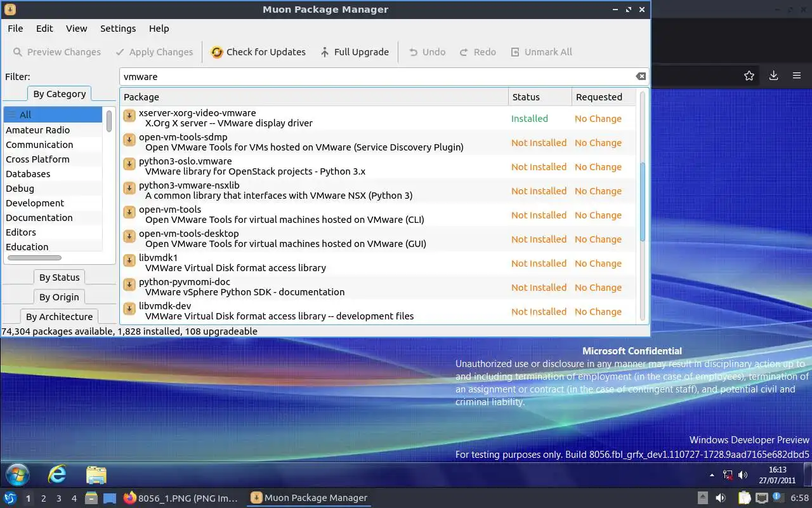Click Installed status of xserver-xorg-video-vmware

point(530,119)
